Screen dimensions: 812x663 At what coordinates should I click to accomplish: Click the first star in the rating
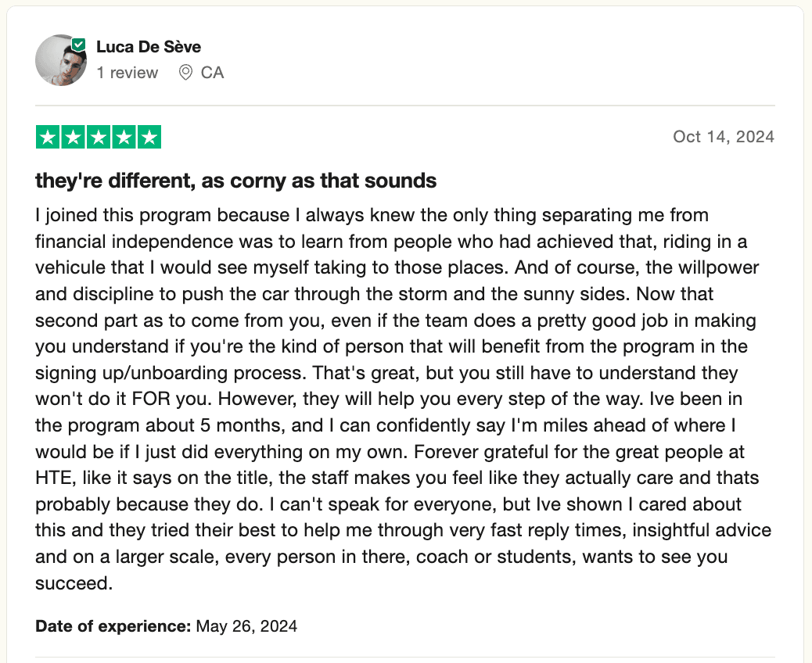pos(48,138)
